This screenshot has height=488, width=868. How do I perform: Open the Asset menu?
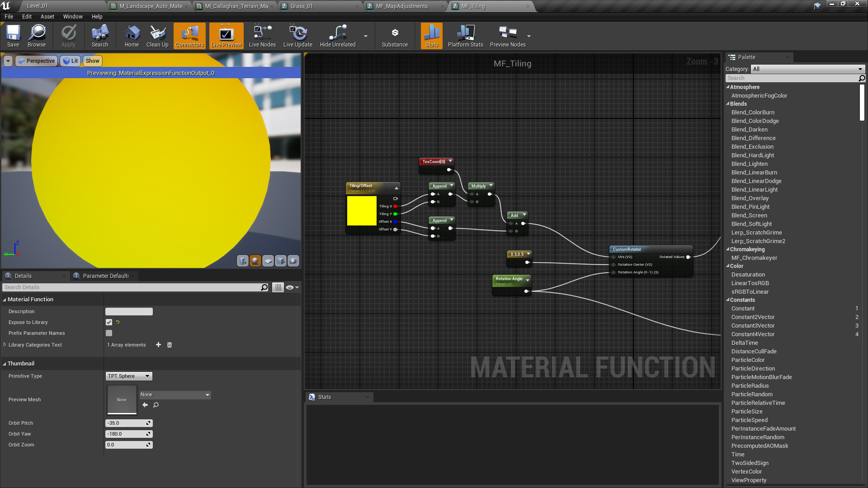click(x=47, y=17)
